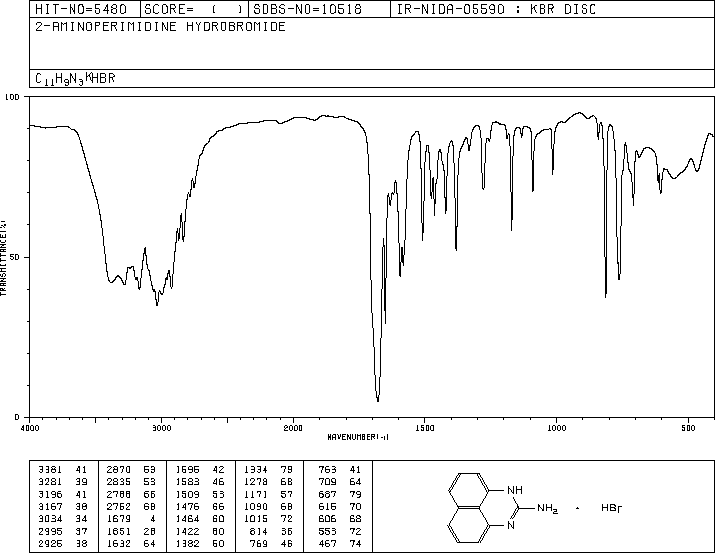The image size is (715, 553).
Task: Select the 763 peak entry
Action: (340, 469)
